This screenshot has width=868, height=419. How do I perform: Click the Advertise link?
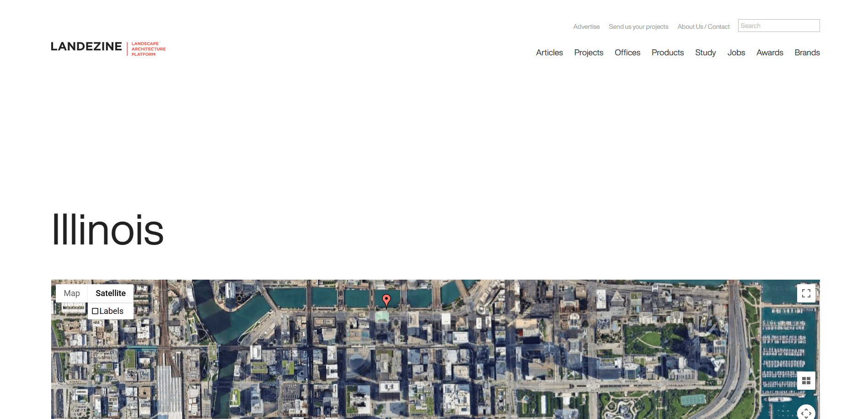[x=586, y=27]
